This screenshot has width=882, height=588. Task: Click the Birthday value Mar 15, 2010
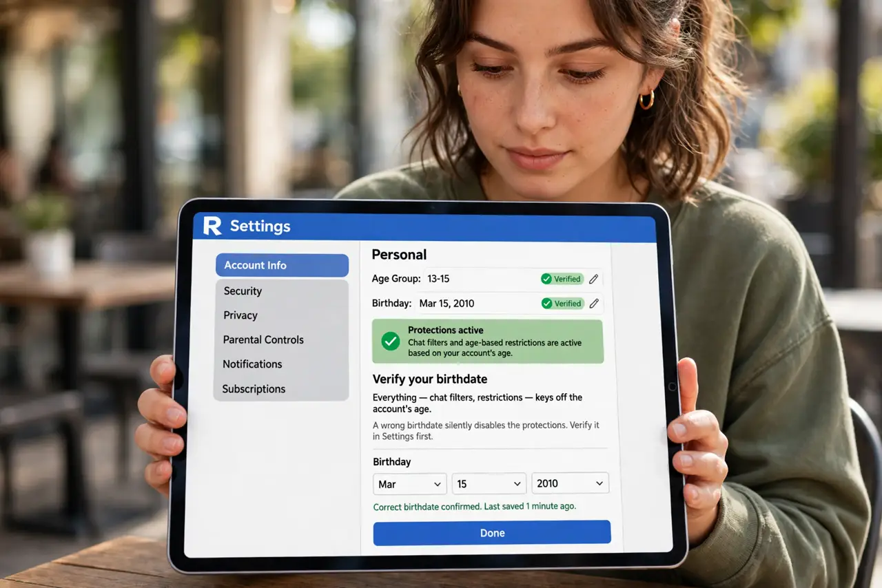click(x=447, y=303)
